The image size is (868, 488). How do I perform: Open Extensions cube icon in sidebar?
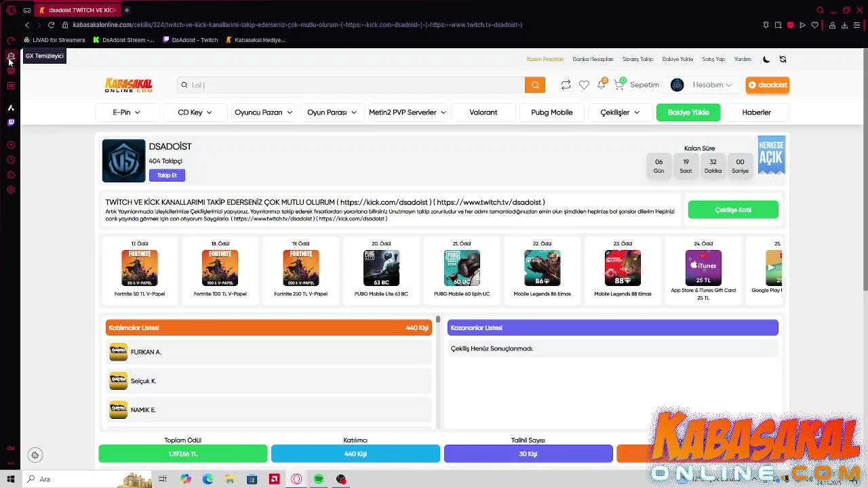coord(11,175)
